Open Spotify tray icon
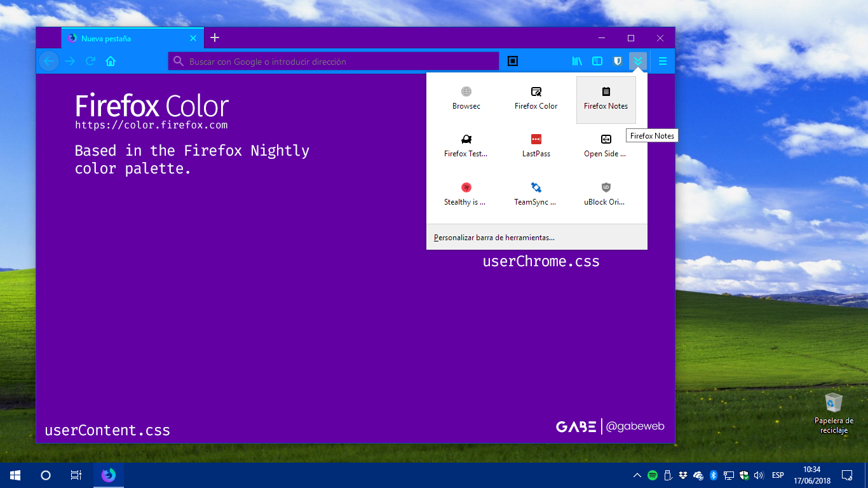The height and width of the screenshot is (488, 868). [x=653, y=475]
